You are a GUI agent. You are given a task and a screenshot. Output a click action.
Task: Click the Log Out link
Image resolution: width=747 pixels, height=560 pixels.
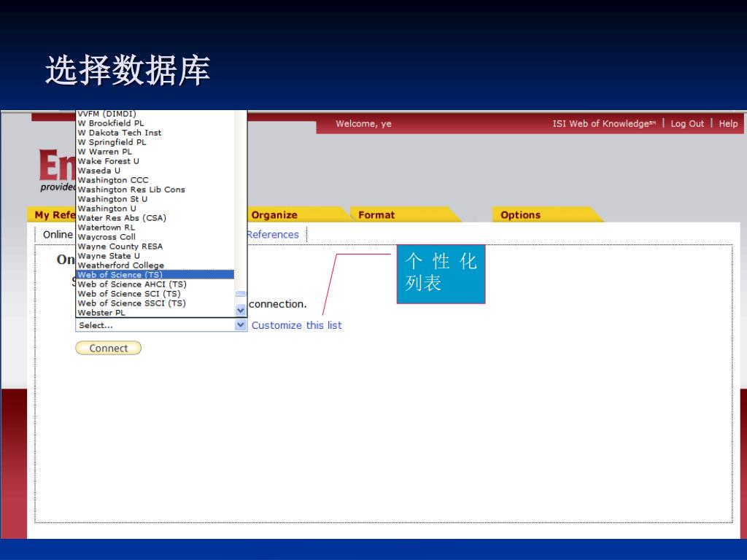[x=687, y=124]
